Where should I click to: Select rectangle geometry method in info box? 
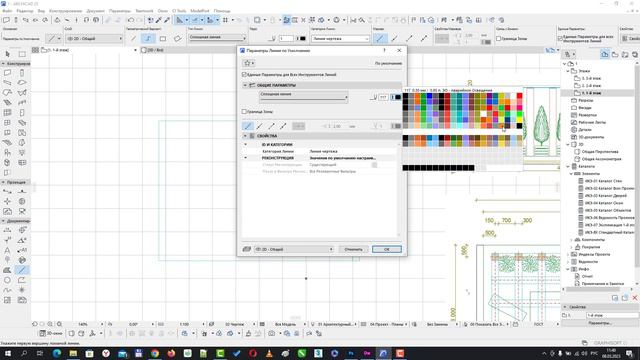coord(162,38)
